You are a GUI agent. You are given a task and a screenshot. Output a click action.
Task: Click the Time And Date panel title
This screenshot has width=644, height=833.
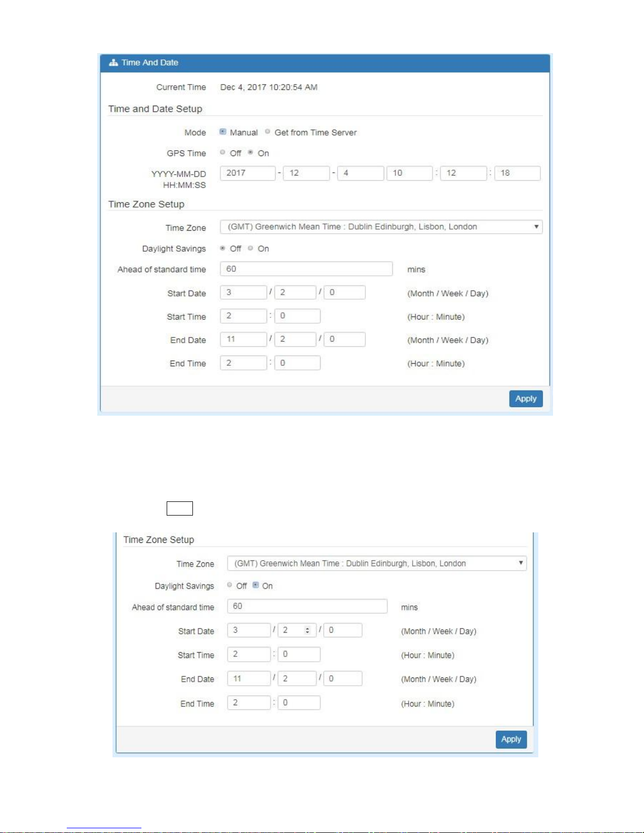click(x=150, y=63)
